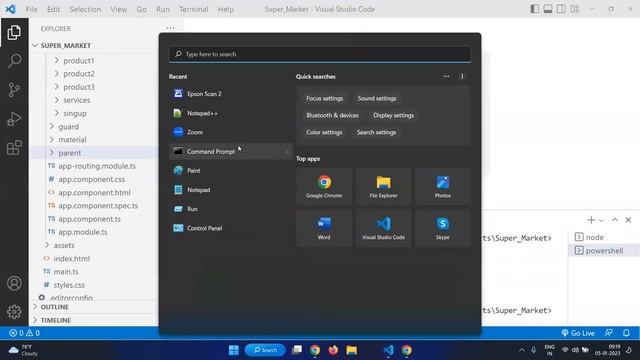Select the powershell terminal
The width and height of the screenshot is (640, 360).
(604, 251)
